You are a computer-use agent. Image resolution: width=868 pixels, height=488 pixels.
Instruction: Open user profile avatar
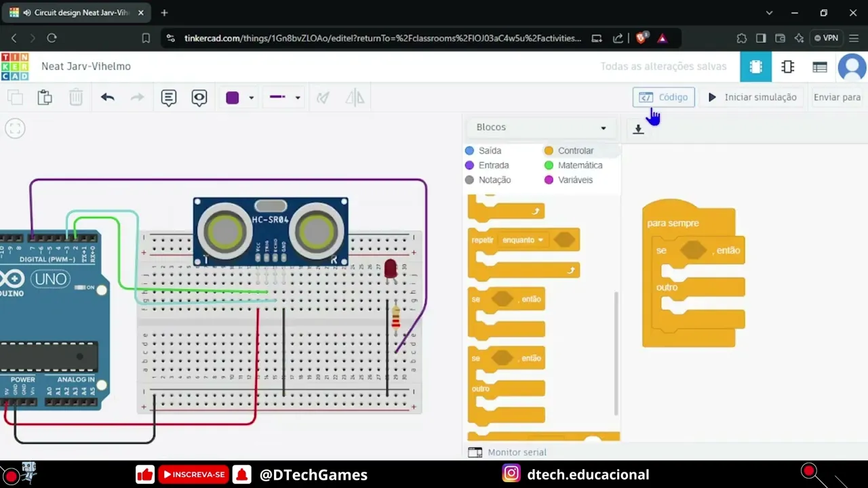[852, 67]
